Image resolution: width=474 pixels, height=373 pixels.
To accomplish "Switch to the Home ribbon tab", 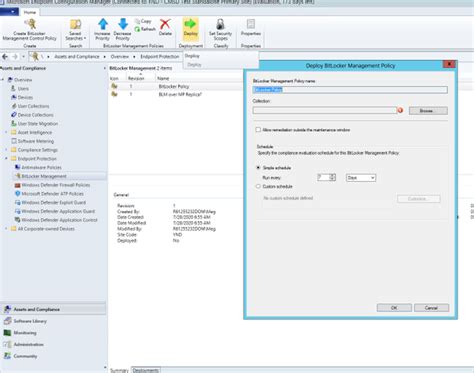I will [x=30, y=12].
